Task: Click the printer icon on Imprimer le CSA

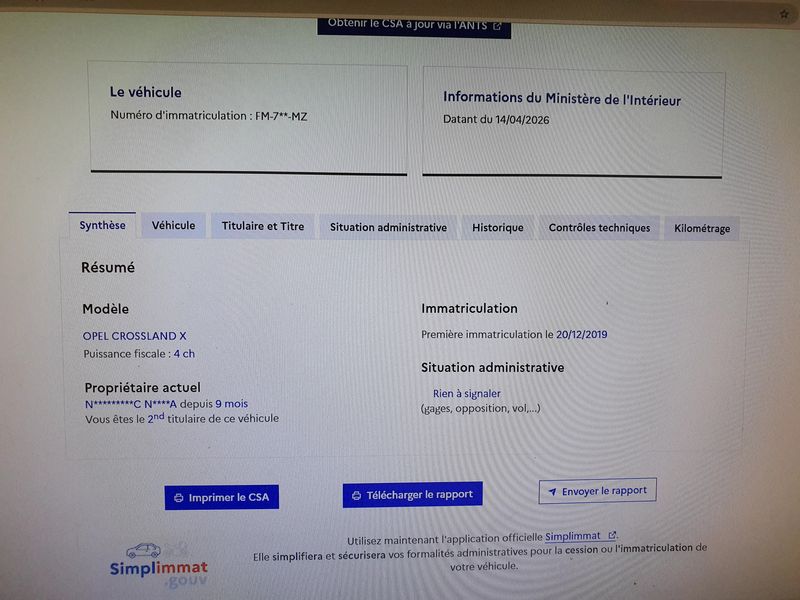Action: (x=179, y=498)
